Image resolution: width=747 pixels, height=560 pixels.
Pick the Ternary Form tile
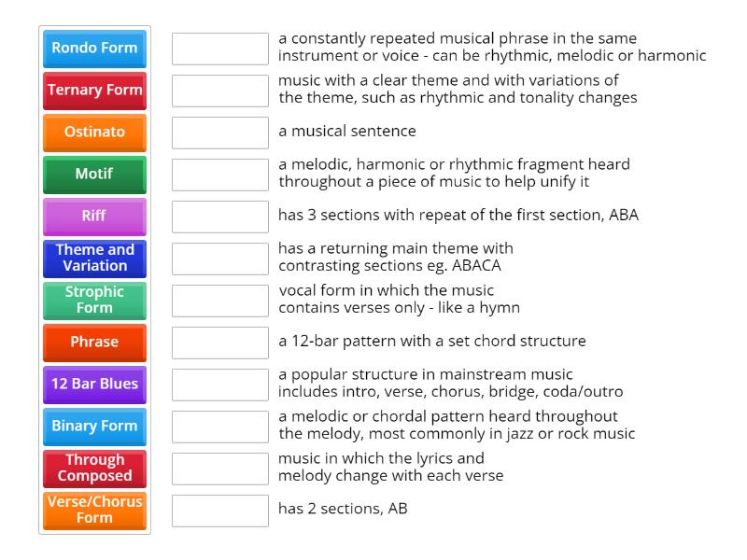click(94, 91)
